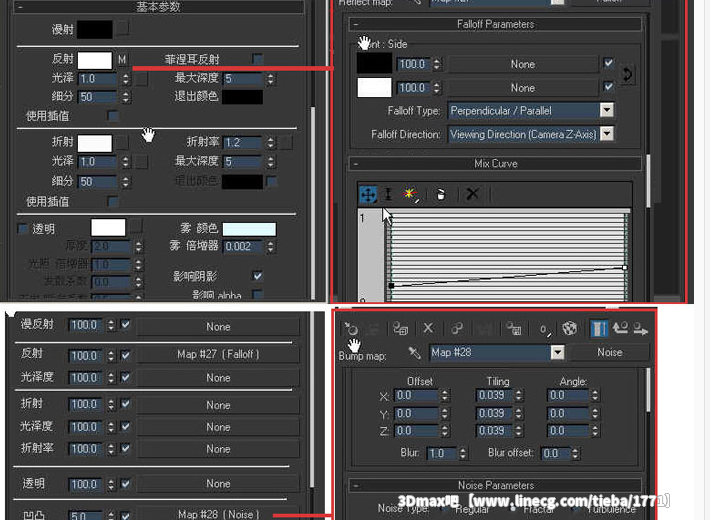Click the Pan hand icon in Mix Curve
Image resolution: width=710 pixels, height=520 pixels.
440,194
